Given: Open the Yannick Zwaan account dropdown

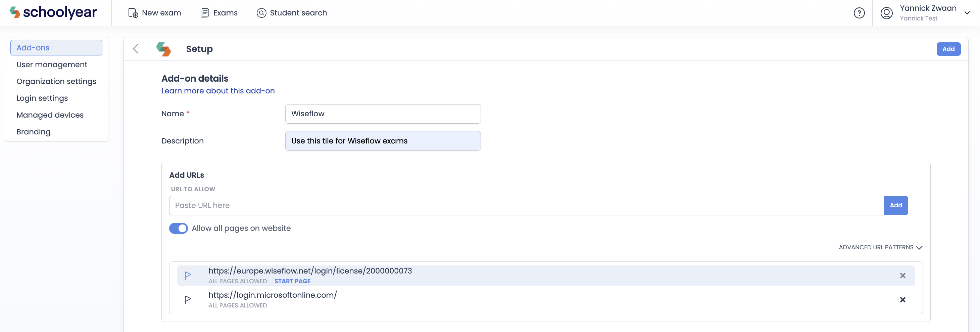Looking at the screenshot, I should tap(967, 13).
